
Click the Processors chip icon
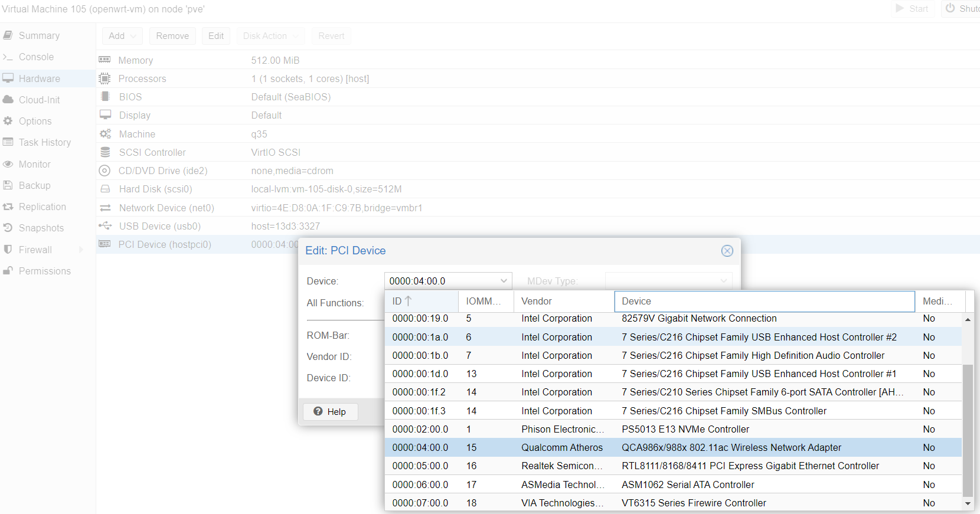click(105, 78)
